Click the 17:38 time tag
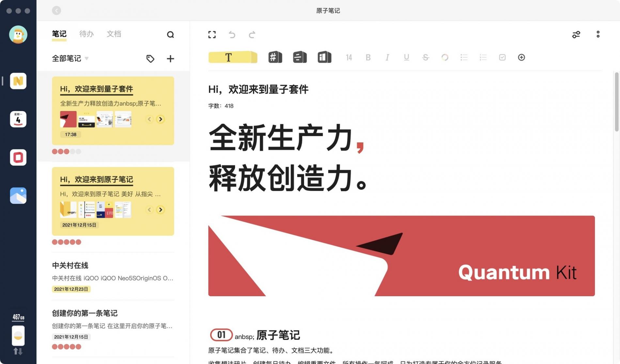The width and height of the screenshot is (620, 364). point(70,134)
